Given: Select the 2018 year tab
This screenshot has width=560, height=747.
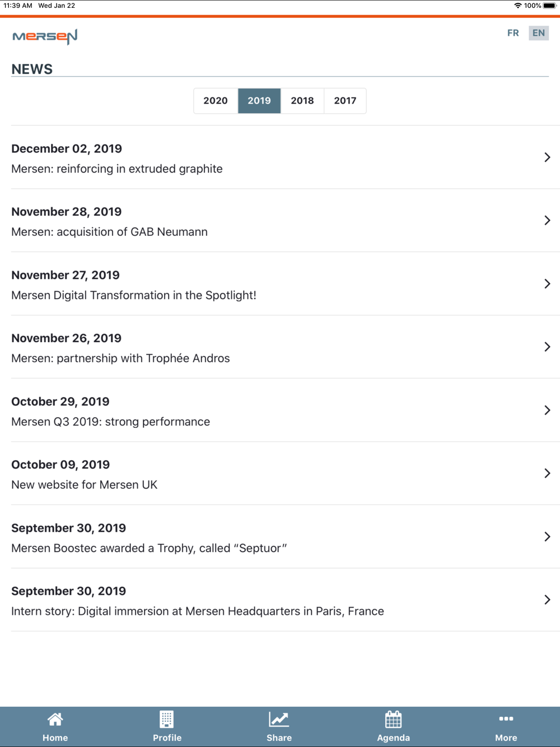Looking at the screenshot, I should pos(302,101).
